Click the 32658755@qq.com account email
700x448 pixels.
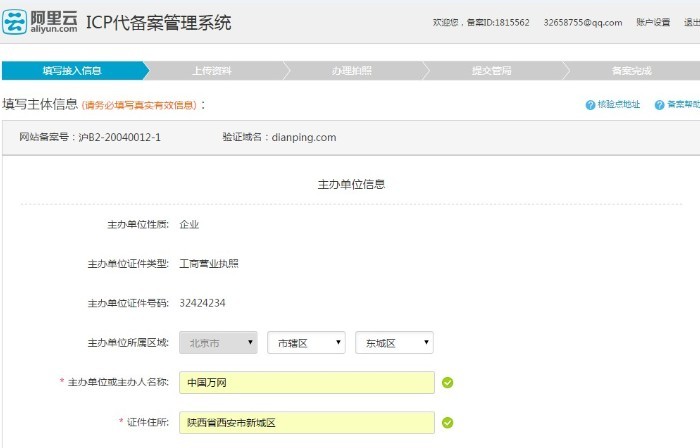click(583, 22)
